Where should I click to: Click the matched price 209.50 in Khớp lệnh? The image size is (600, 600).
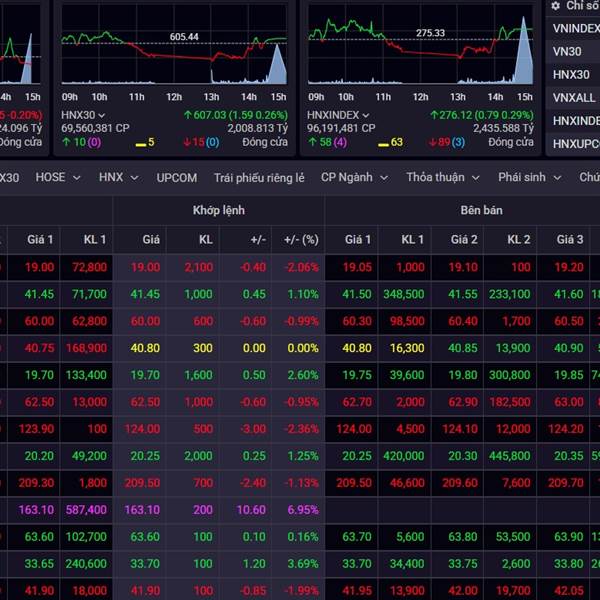142,483
